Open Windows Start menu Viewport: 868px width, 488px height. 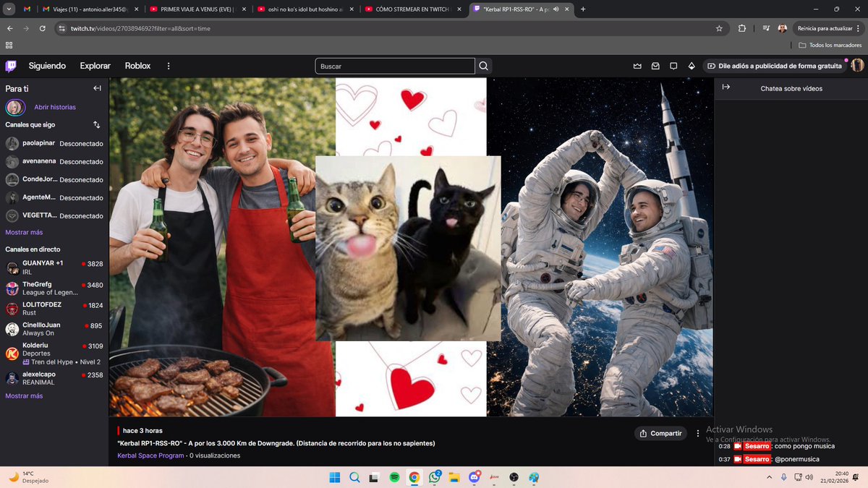click(x=335, y=477)
